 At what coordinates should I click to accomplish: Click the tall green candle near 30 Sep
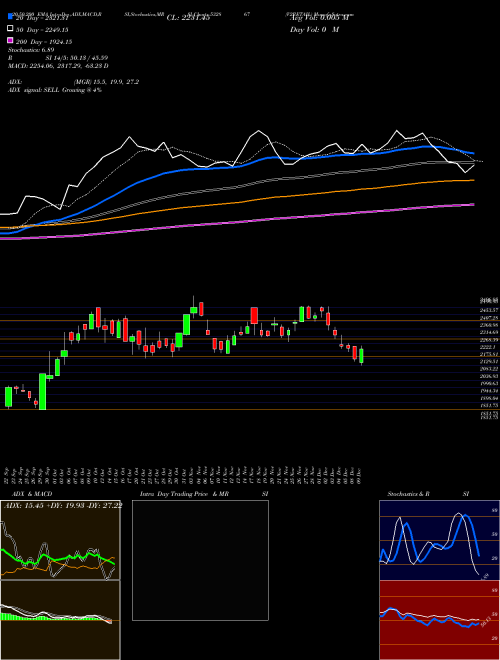[42, 391]
